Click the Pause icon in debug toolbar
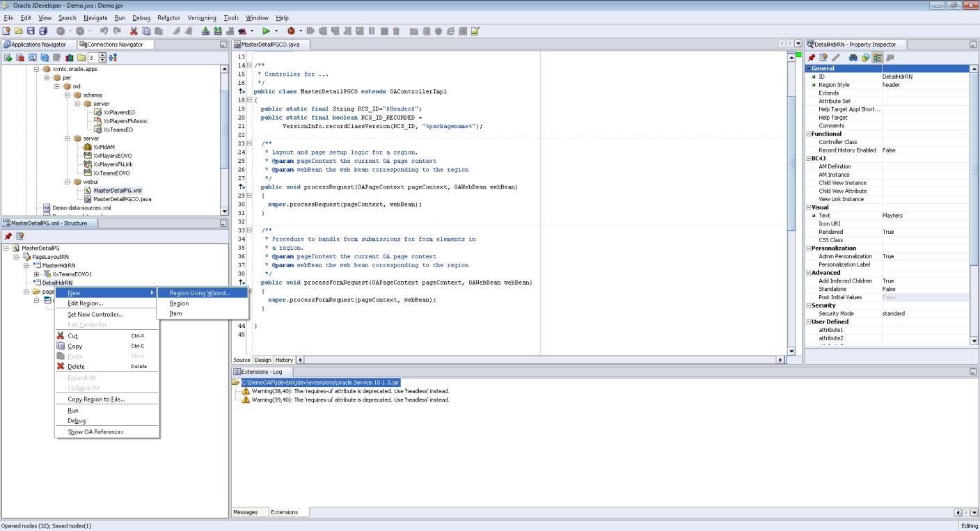The height and width of the screenshot is (531, 980). tap(372, 31)
